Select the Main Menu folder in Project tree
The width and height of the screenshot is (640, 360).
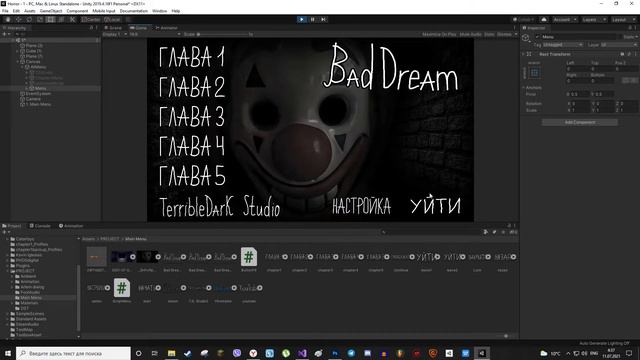click(31, 298)
